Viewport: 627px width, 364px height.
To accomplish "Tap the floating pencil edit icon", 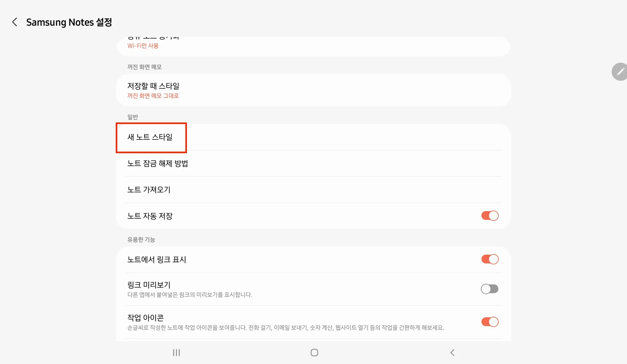I will click(x=620, y=72).
